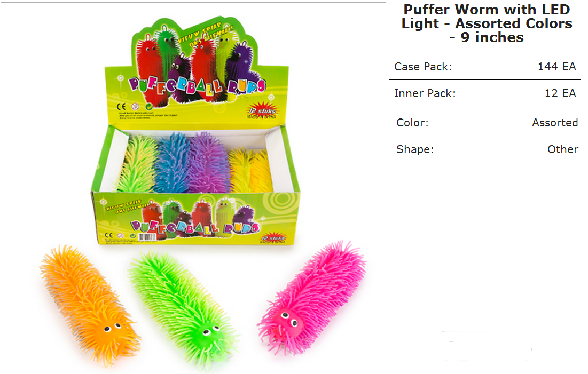Click the 144 EA case pack value
588x374 pixels.
pos(556,67)
